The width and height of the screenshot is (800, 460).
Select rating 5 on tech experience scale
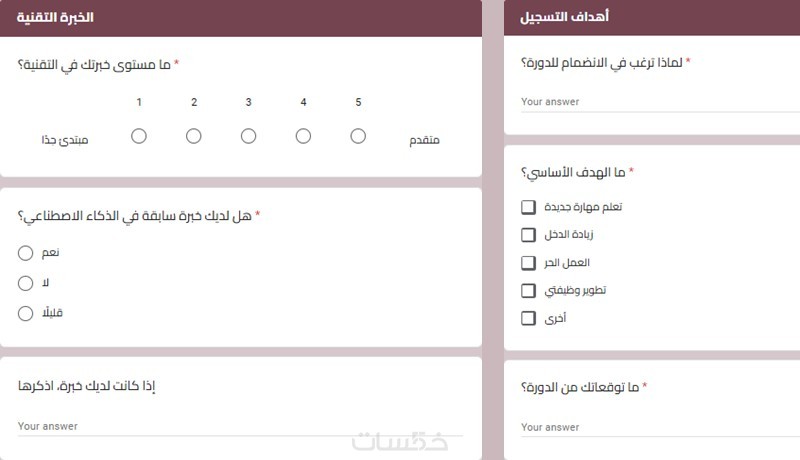(358, 136)
